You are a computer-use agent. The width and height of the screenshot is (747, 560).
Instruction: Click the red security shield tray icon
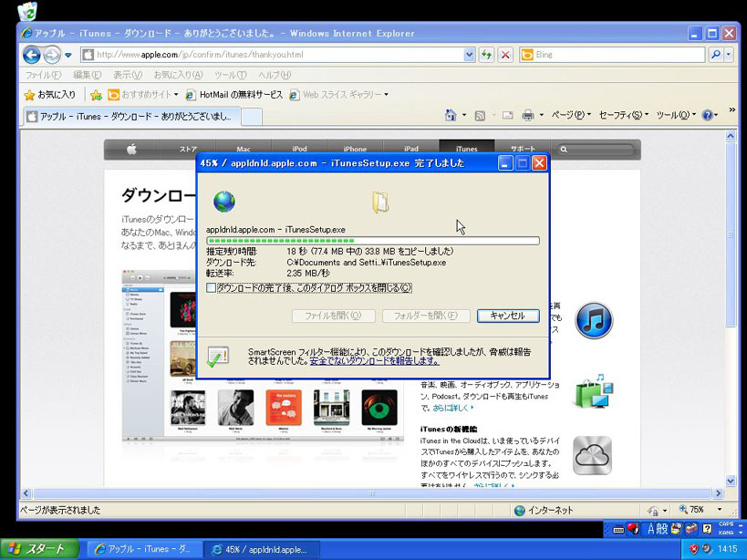(x=693, y=549)
